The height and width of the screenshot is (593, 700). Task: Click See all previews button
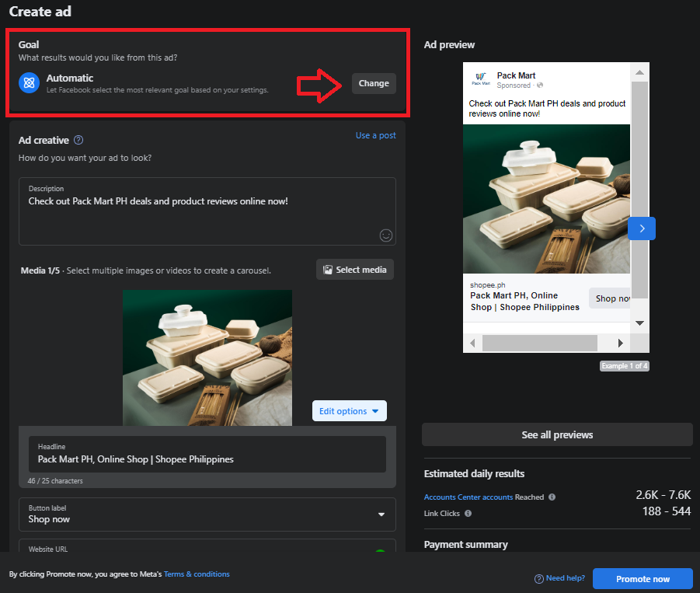[557, 434]
